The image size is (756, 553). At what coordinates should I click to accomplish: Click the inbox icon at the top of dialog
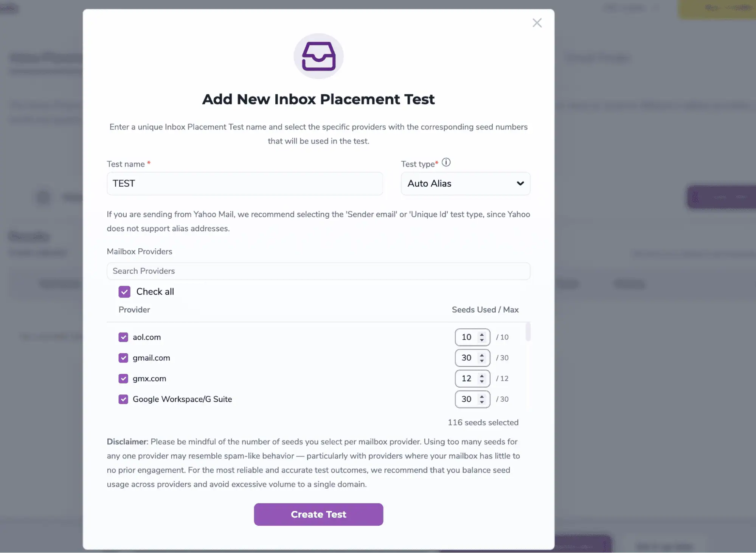click(318, 56)
